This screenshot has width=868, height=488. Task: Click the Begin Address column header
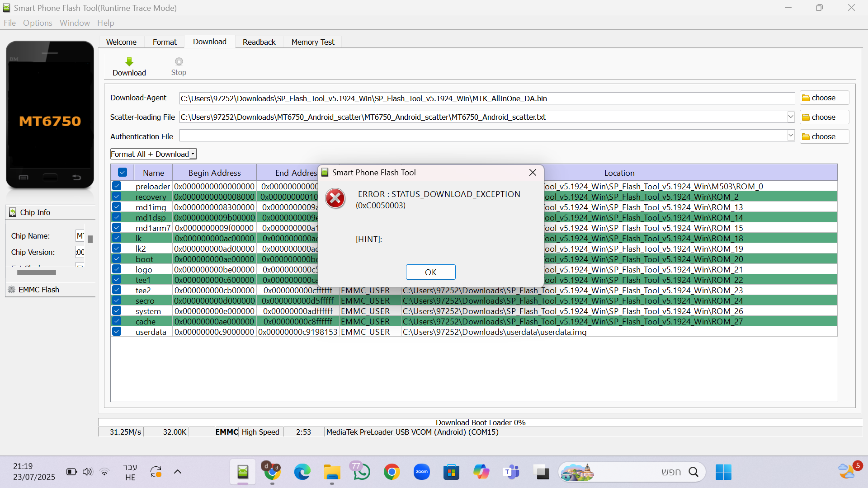coord(214,173)
